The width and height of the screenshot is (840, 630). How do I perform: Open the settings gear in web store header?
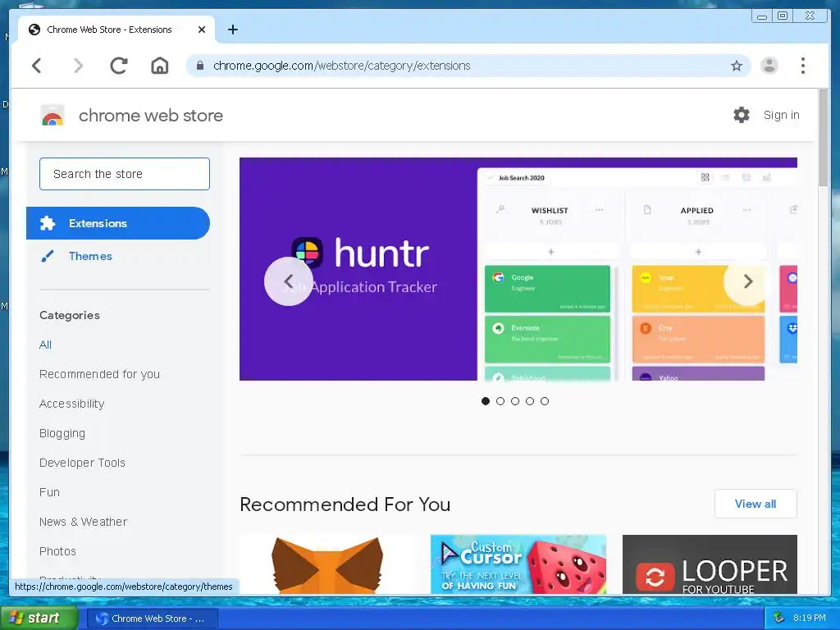coord(742,115)
